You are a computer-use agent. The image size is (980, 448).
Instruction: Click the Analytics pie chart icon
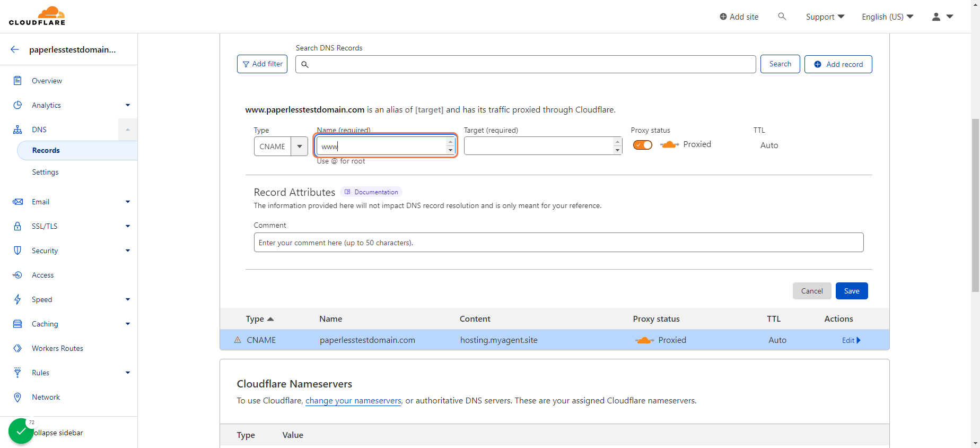[17, 105]
